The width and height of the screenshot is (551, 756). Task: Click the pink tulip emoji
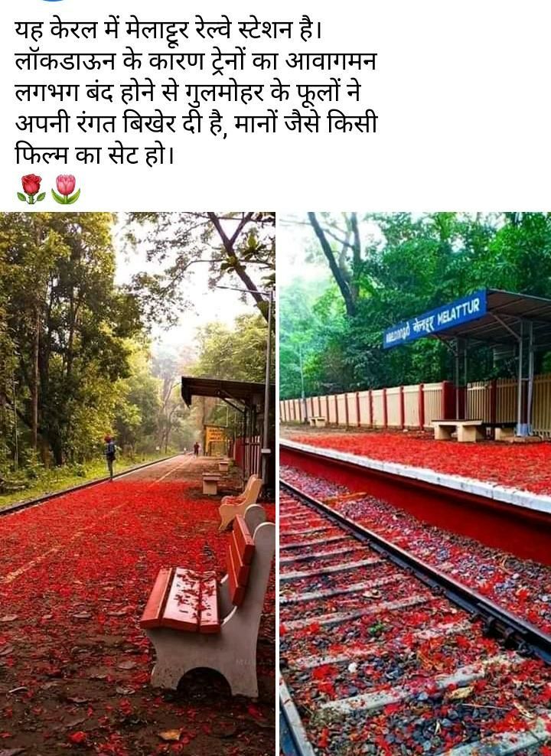coord(66,189)
